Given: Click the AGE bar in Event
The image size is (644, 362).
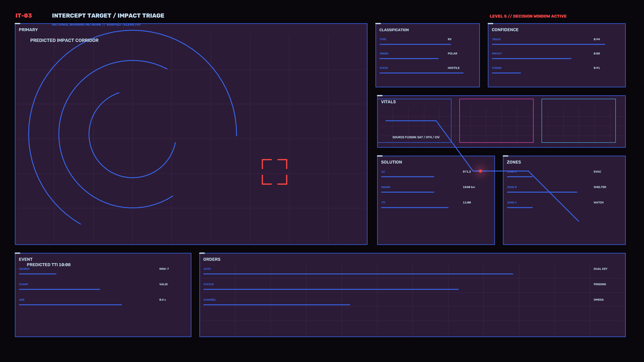Looking at the screenshot, I should click(x=70, y=305).
